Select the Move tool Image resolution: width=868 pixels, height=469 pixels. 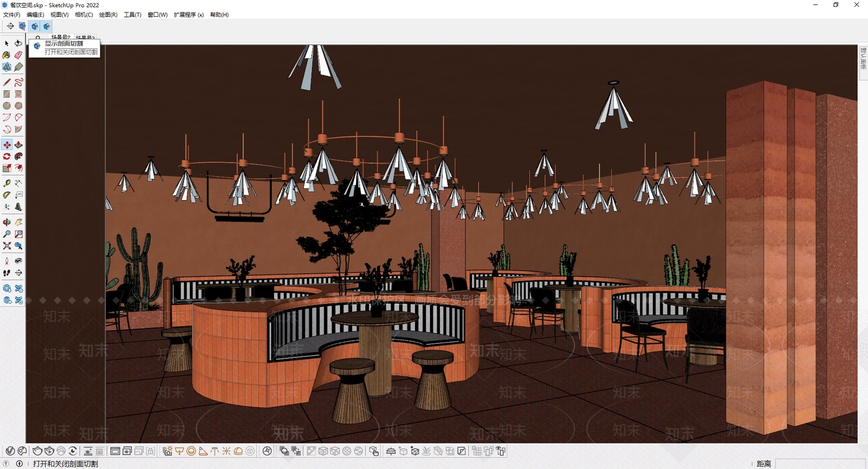point(7,145)
